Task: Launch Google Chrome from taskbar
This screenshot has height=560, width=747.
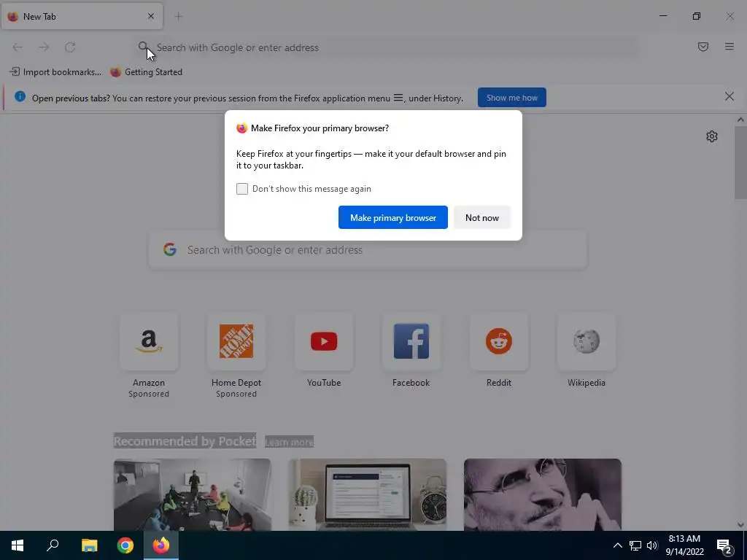Action: pos(125,545)
